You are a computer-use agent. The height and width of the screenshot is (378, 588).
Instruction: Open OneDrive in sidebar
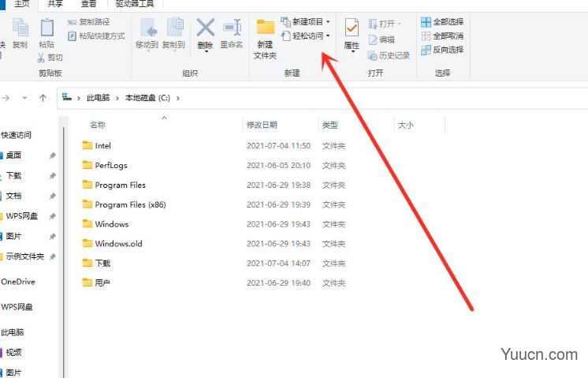click(18, 282)
